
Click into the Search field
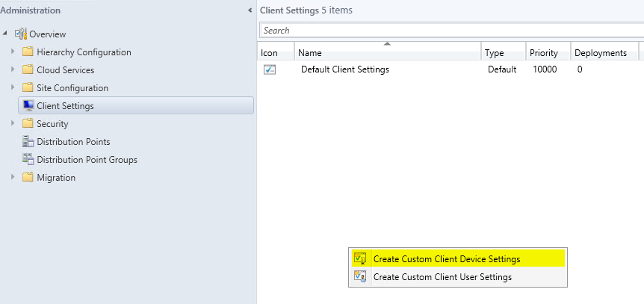(452, 31)
